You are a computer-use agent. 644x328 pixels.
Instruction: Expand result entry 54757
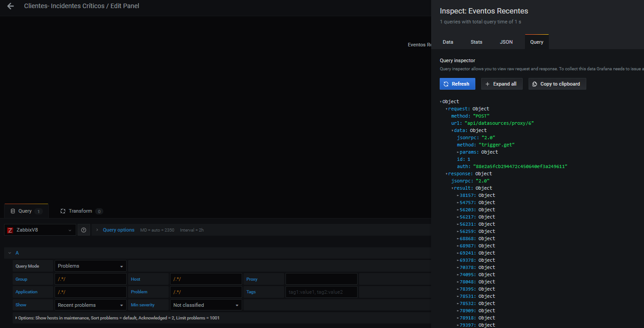pyautogui.click(x=458, y=203)
